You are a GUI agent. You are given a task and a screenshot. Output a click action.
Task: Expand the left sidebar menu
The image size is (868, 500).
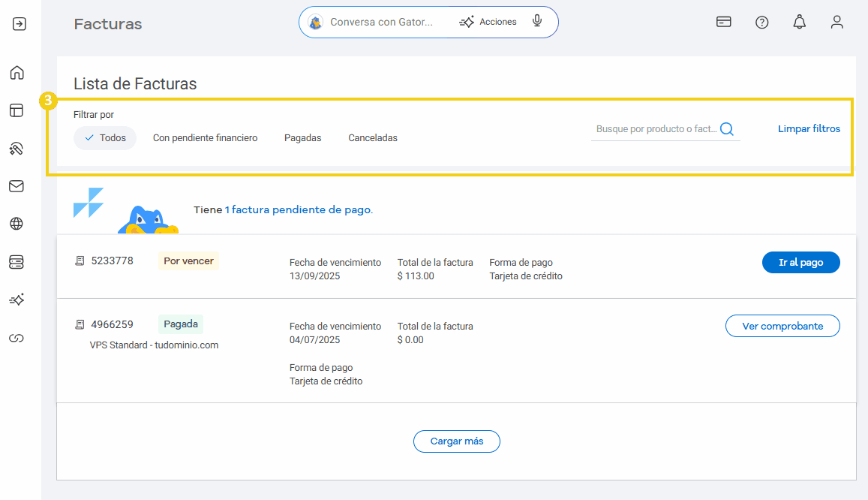click(20, 24)
